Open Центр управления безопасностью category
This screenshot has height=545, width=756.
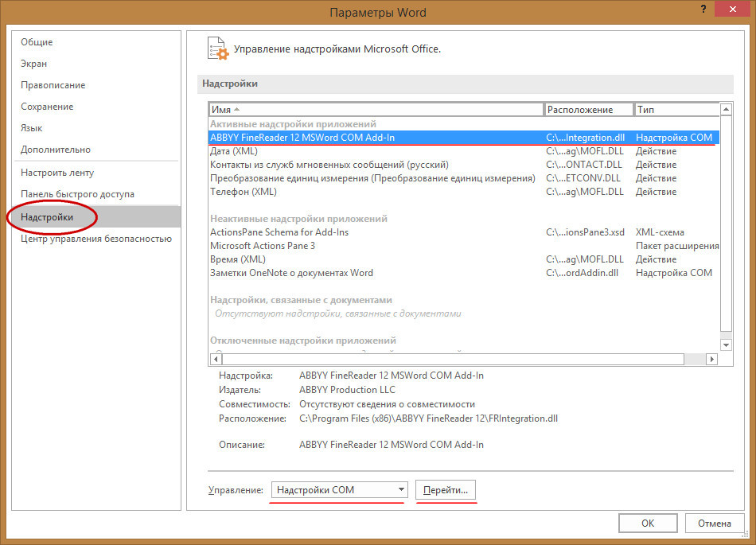click(96, 239)
